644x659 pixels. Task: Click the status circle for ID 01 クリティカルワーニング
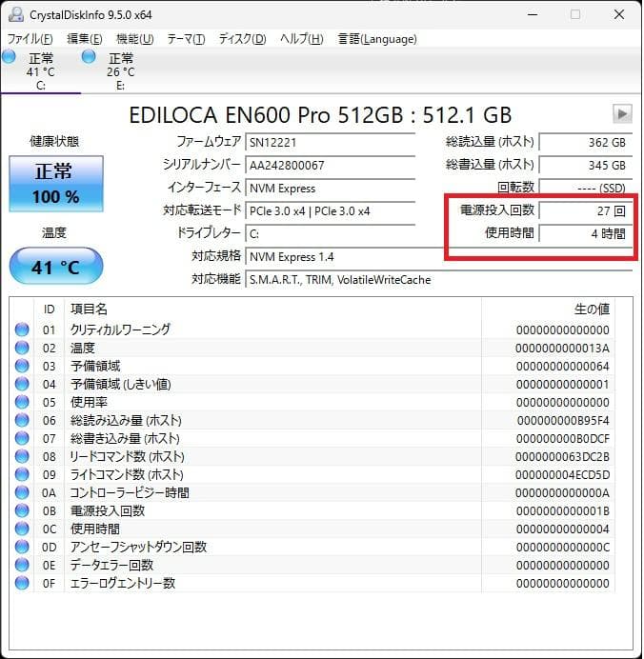tap(22, 329)
